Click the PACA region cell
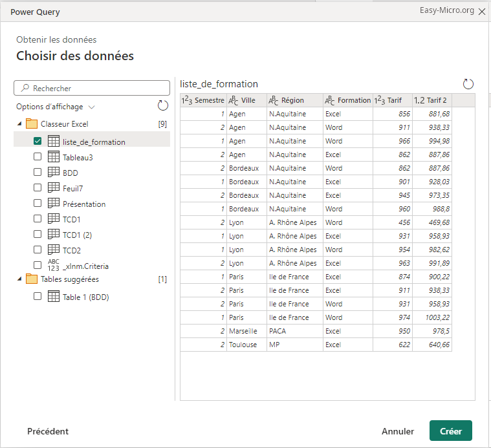The height and width of the screenshot is (448, 491). click(295, 331)
